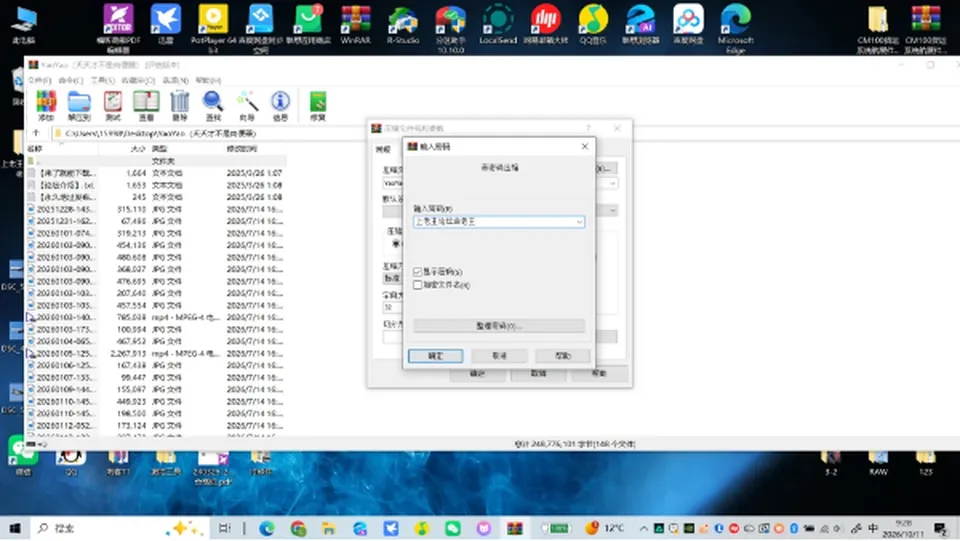The width and height of the screenshot is (960, 541).
Task: Click the Delete (删除) trash bin icon
Action: 179,106
